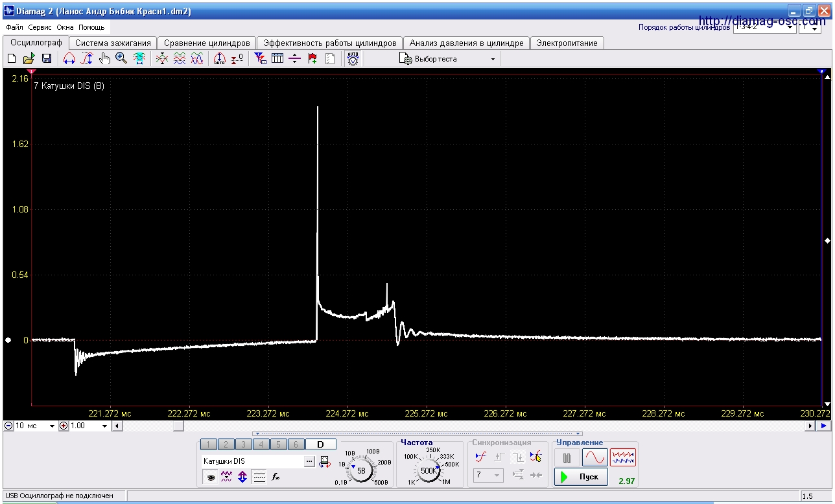
Task: Click the red-green crossed waveforms icon
Action: coord(162,59)
